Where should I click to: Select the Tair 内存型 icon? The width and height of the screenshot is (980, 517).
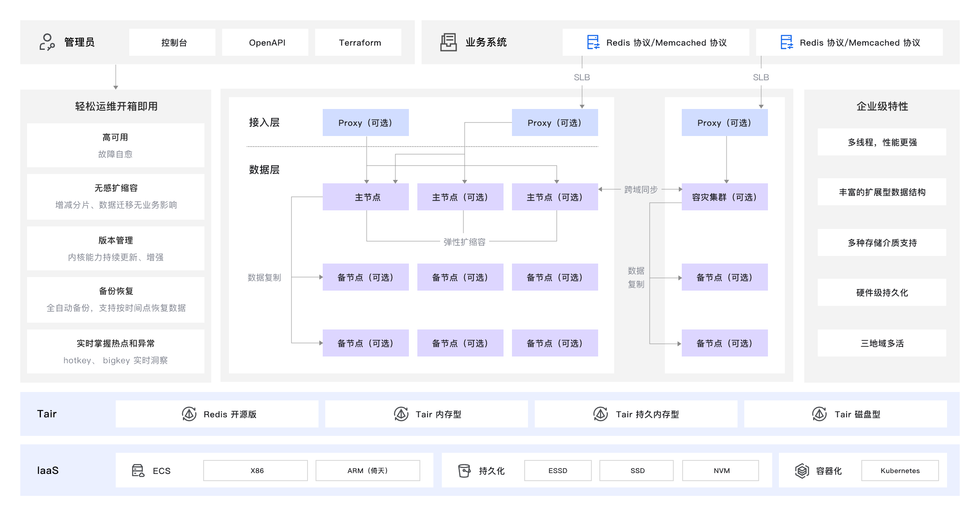pos(400,414)
